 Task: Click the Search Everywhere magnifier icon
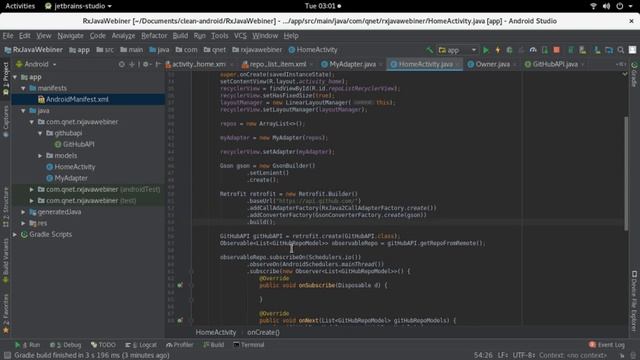pos(621,50)
